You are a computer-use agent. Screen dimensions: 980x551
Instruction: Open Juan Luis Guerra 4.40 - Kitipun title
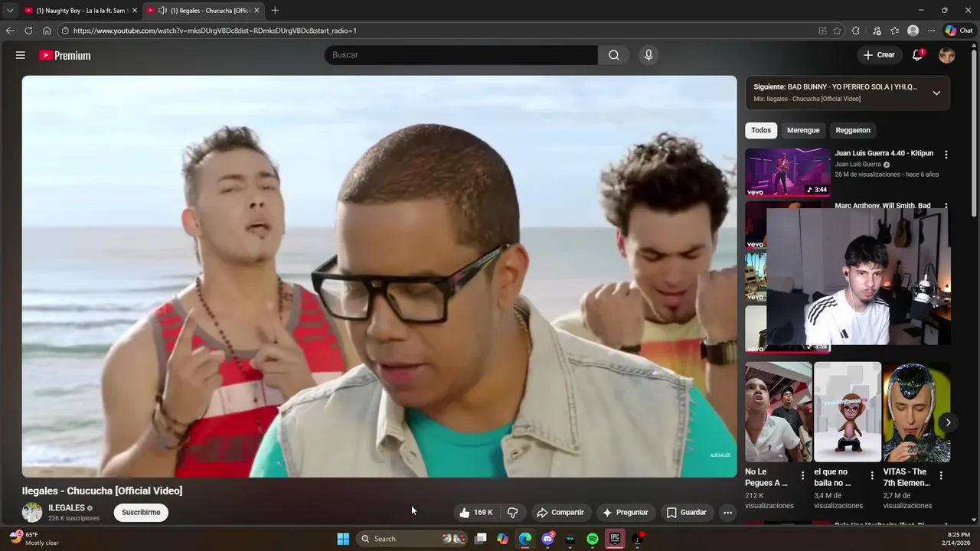(884, 153)
